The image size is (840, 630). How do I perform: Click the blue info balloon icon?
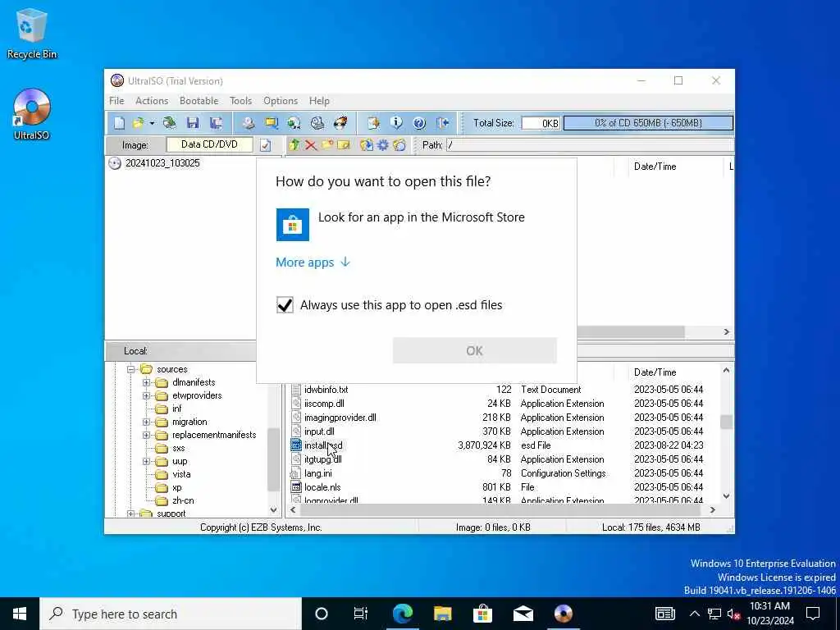[x=396, y=123]
